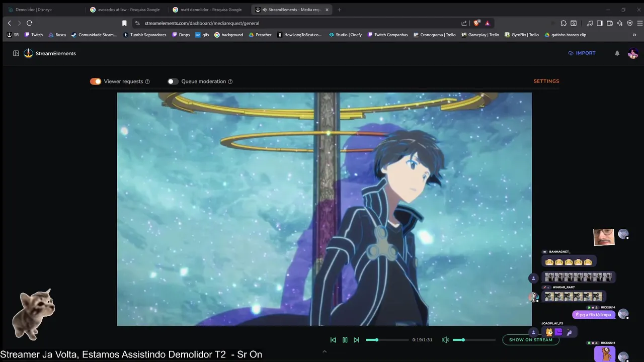Expand the bookmarks overflow chevron
Viewport: 644px width, 362px height.
tap(634, 35)
